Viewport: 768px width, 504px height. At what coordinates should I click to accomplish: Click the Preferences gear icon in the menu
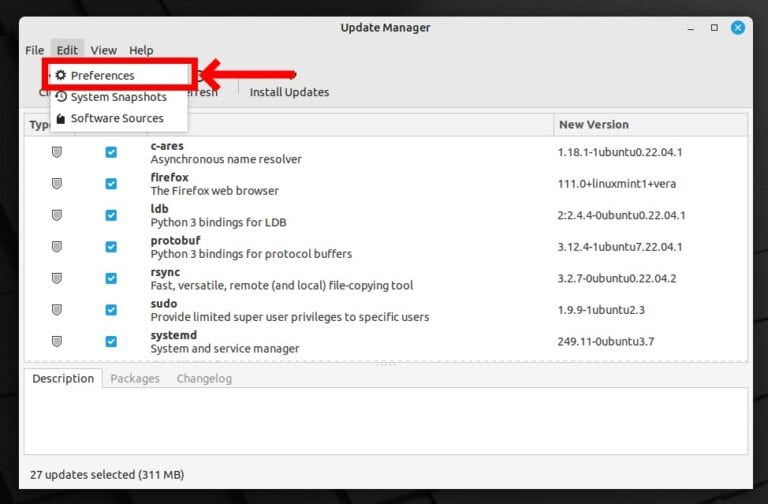point(61,75)
